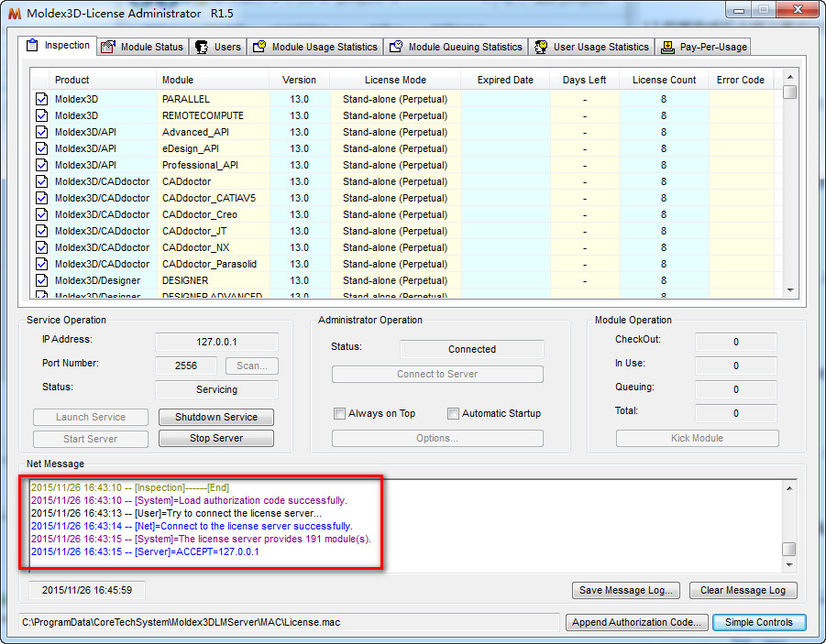826x644 pixels.
Task: Click the Kick Module button
Action: pyautogui.click(x=697, y=438)
